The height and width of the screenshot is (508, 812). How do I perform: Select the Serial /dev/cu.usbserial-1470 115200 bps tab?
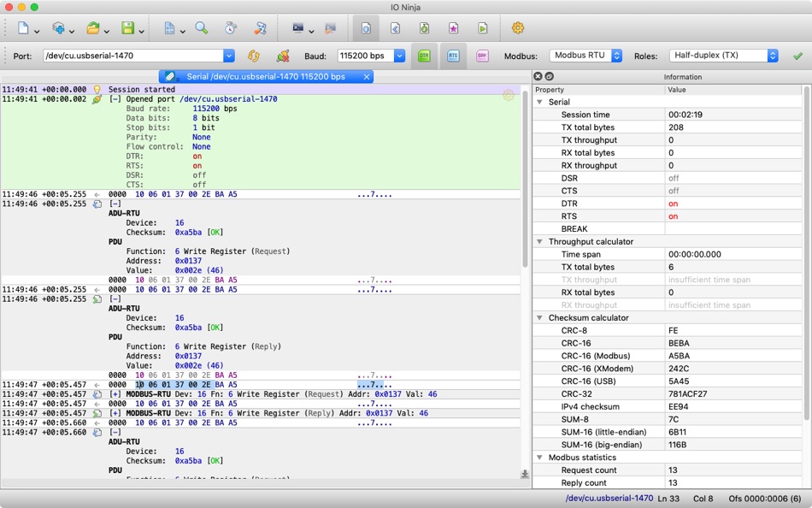click(x=266, y=76)
